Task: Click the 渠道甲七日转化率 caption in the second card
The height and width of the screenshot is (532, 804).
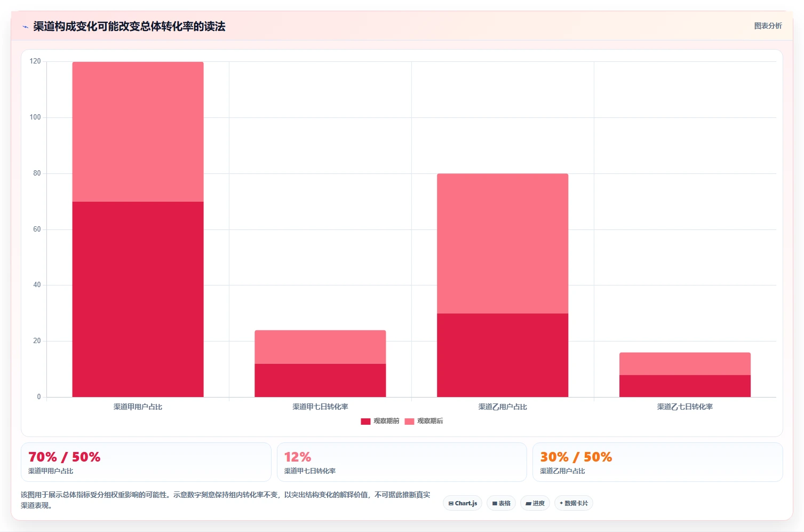Action: 310,471
